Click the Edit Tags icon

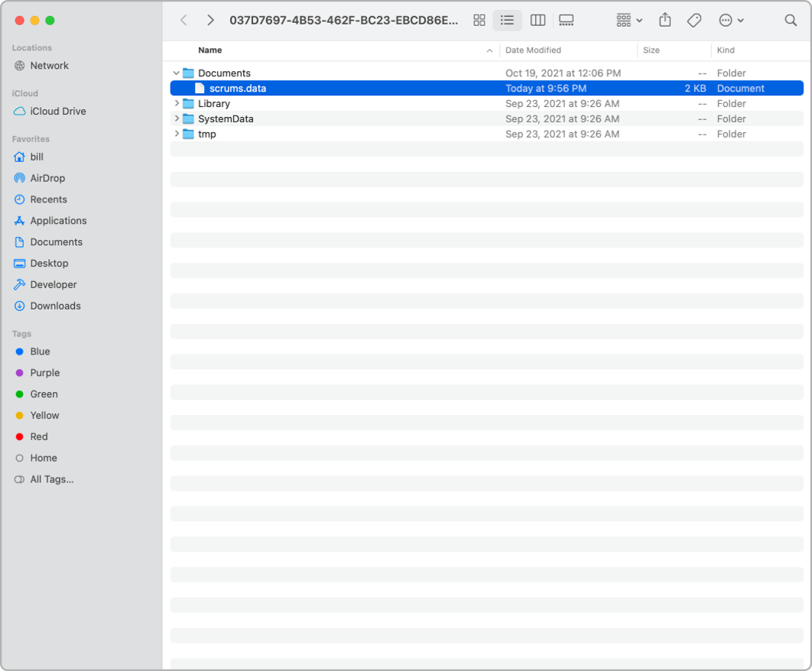coord(694,21)
